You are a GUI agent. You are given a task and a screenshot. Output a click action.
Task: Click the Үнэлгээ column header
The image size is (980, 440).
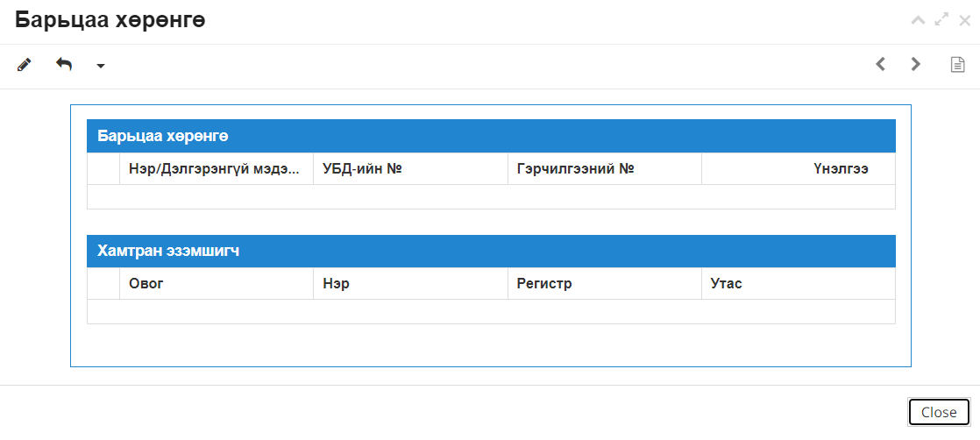[799, 169]
